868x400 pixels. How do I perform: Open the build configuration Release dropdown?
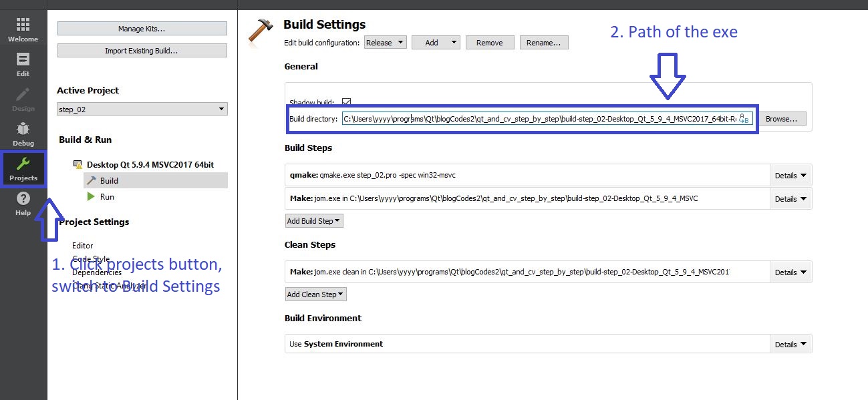coord(386,43)
